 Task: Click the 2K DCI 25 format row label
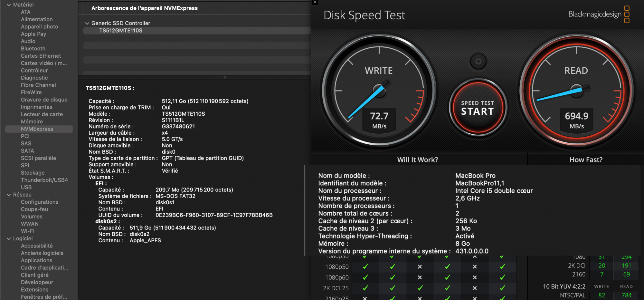pyautogui.click(x=336, y=288)
